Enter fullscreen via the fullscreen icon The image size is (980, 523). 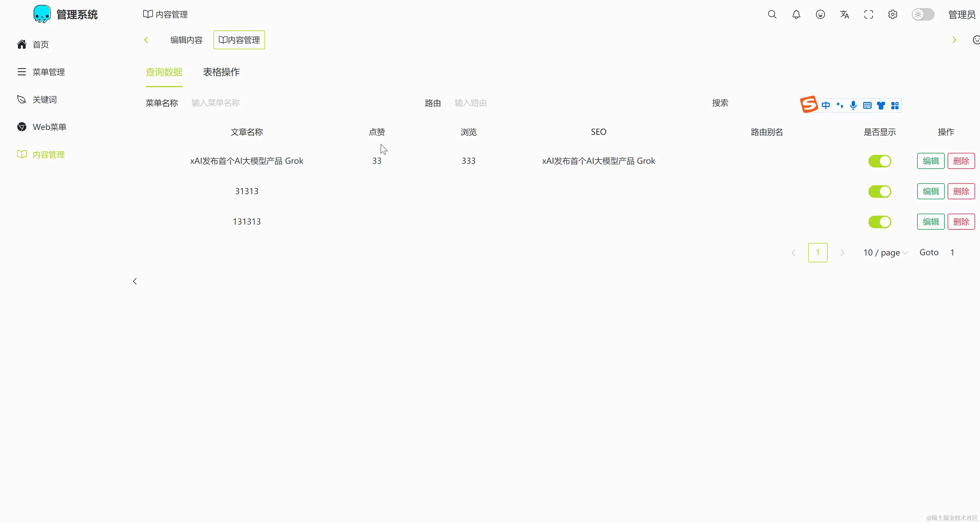point(869,14)
